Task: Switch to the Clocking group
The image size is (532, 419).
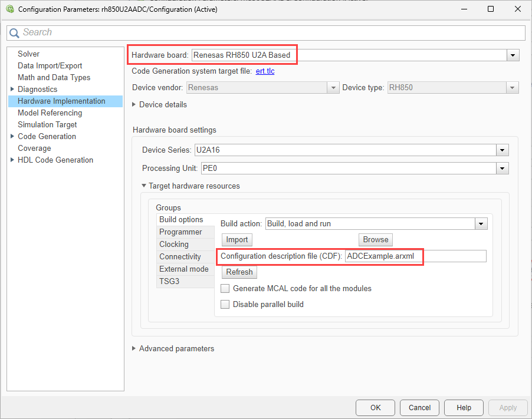Action: pyautogui.click(x=174, y=245)
